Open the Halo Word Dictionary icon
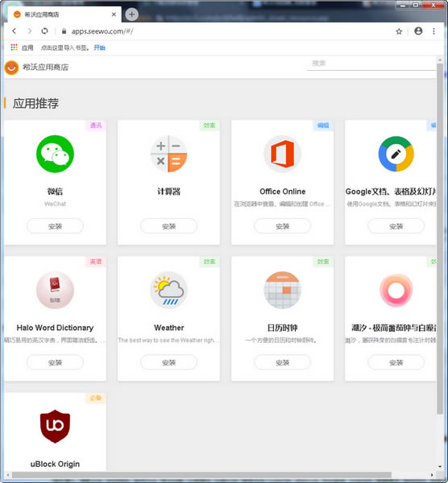The image size is (448, 483). (55, 290)
